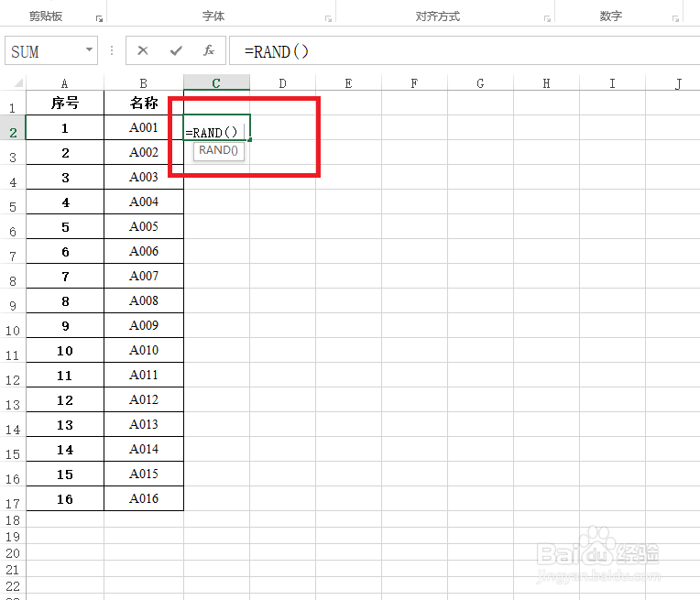Select cell containing A014
Screen dimensions: 700x600
[144, 449]
